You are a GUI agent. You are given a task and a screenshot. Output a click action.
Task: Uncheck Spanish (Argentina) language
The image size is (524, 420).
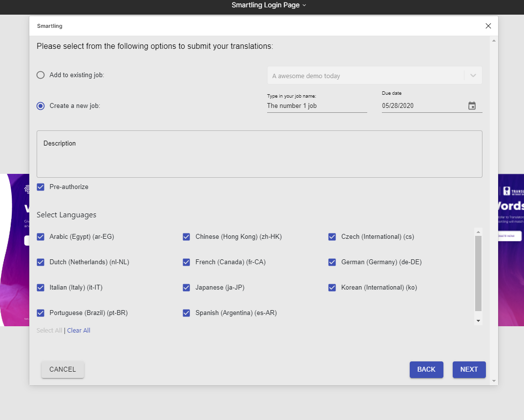click(x=187, y=313)
